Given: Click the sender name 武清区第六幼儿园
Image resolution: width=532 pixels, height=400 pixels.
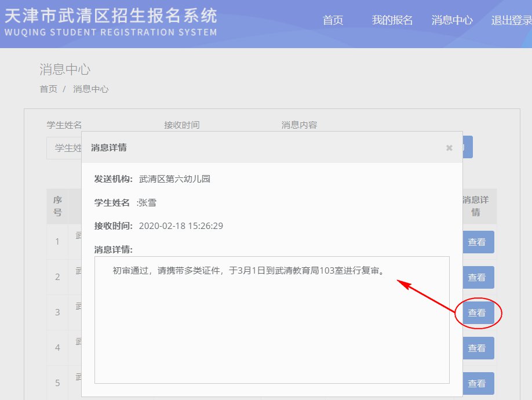Looking at the screenshot, I should click(x=174, y=179).
